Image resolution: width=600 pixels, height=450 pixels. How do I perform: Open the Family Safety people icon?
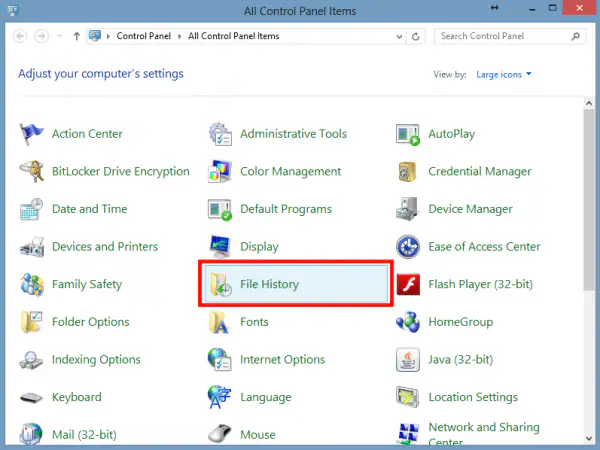(31, 284)
